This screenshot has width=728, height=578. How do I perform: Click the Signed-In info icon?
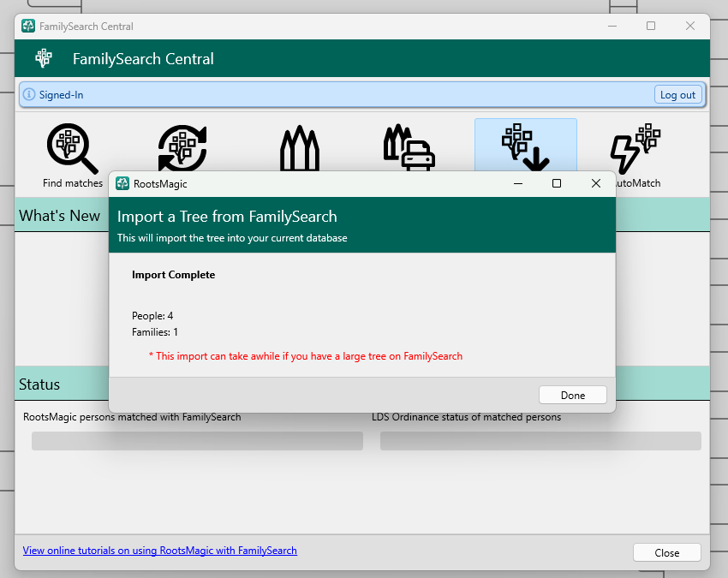(x=29, y=94)
